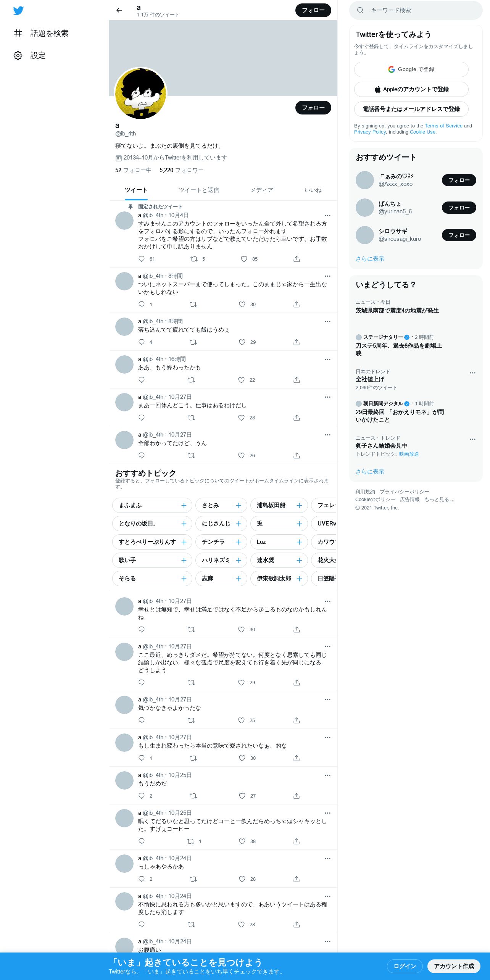490x980 pixels.
Task: Like the 幸せとは無知で tweet
Action: [241, 629]
